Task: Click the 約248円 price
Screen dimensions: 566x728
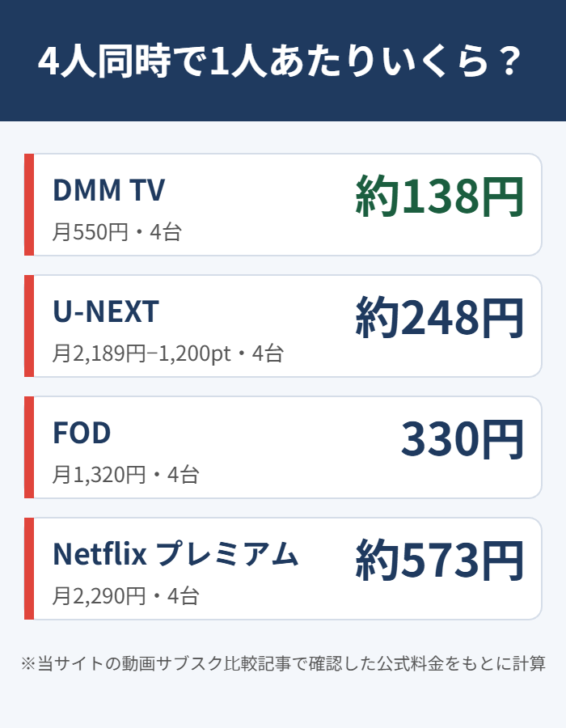Action: click(x=439, y=319)
